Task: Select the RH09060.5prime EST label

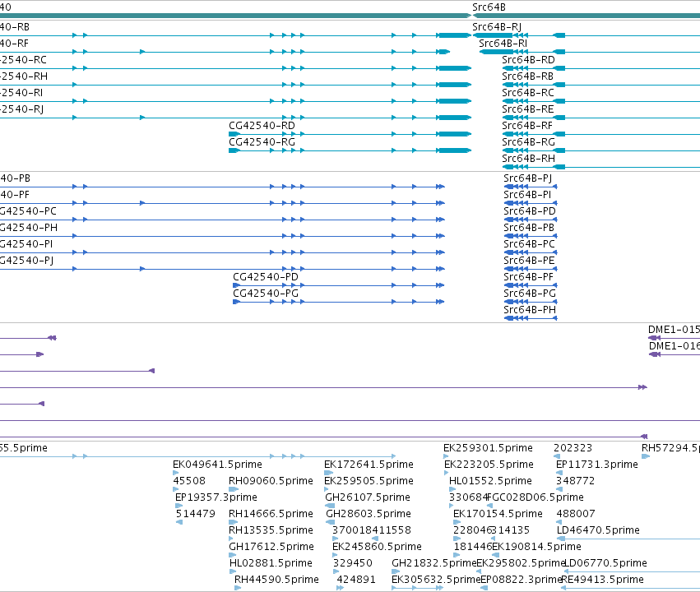Action: [x=271, y=481]
